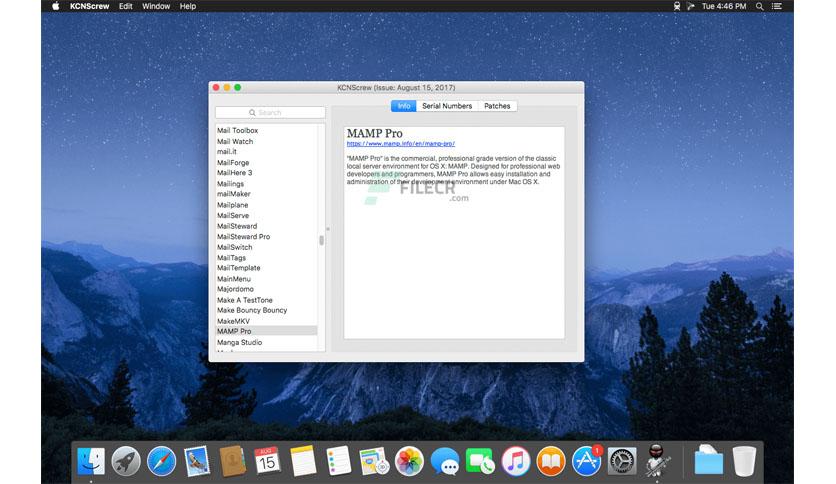Open iBooks orange icon in dock
This screenshot has height=484, width=836.
(551, 461)
